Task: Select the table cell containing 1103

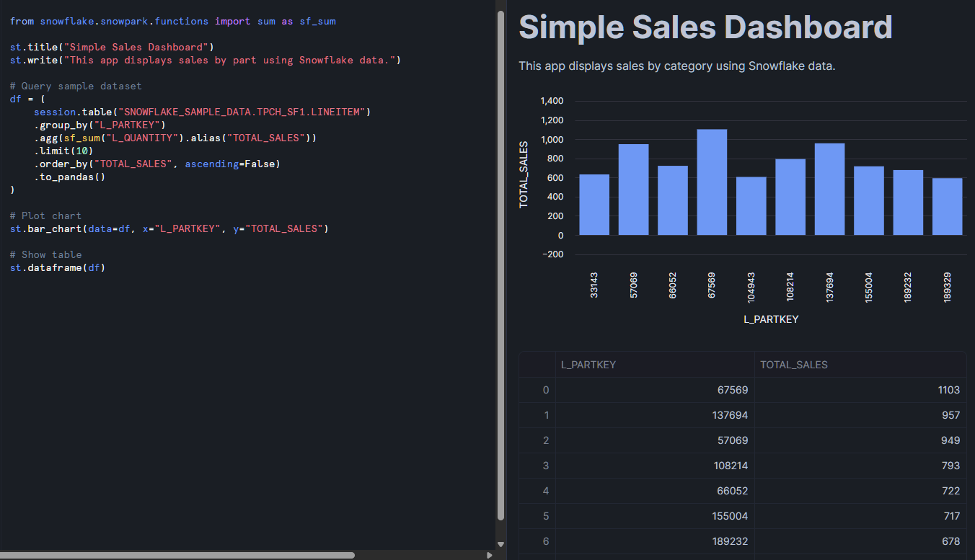Action: (860, 390)
